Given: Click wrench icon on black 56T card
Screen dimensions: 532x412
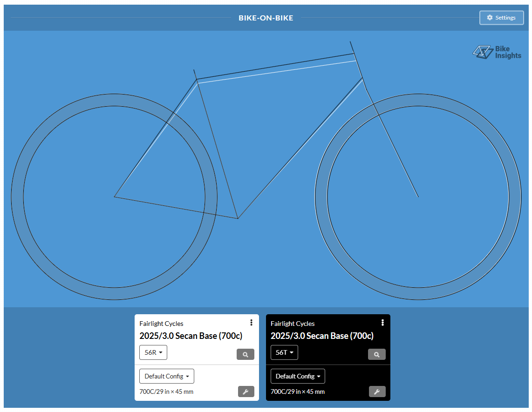Looking at the screenshot, I should (x=377, y=392).
